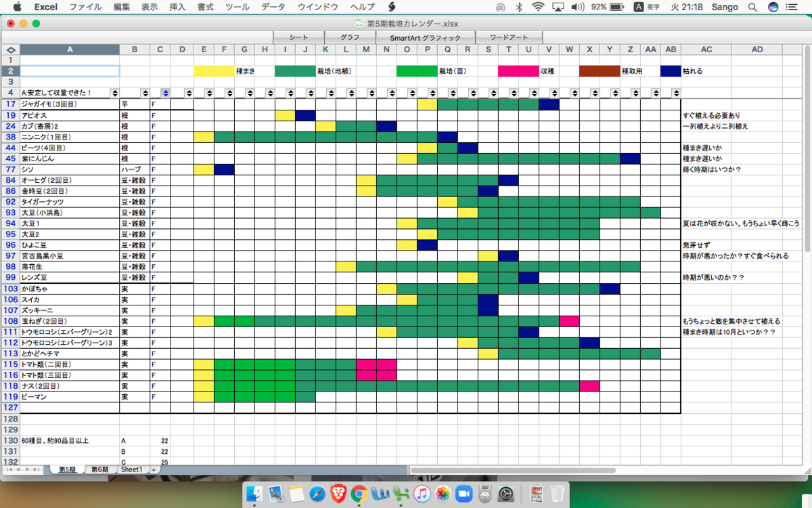Open the filter dropdown in column F
The image size is (812, 508).
click(230, 93)
